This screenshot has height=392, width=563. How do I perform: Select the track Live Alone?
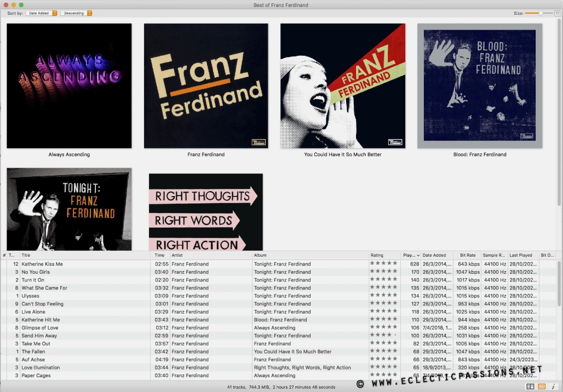(33, 312)
